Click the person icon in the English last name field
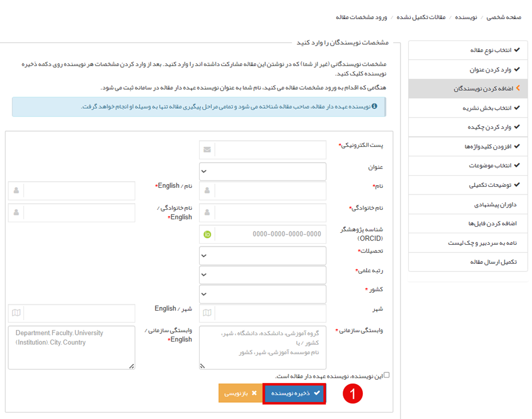 [x=16, y=213]
